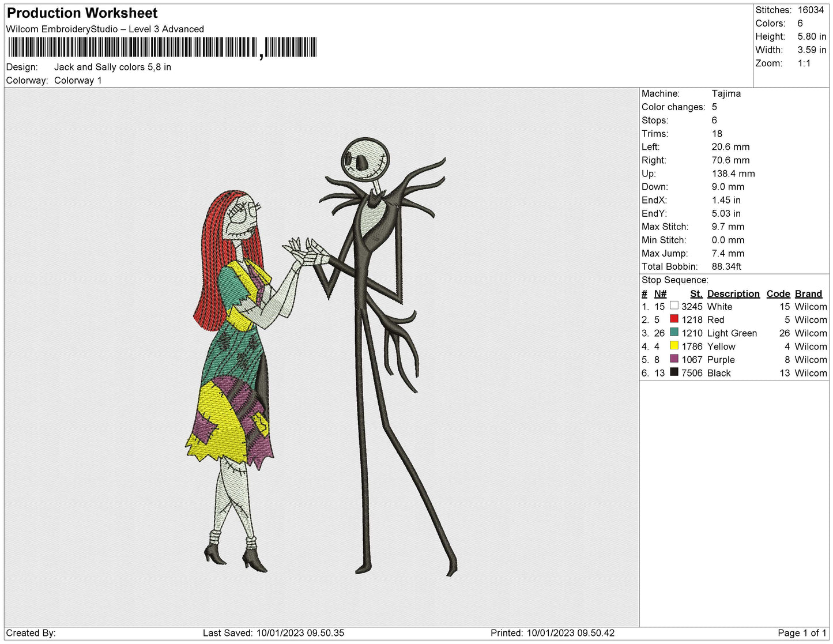Viewport: 833px width, 644px height.
Task: Click the Description column header
Action: point(733,293)
